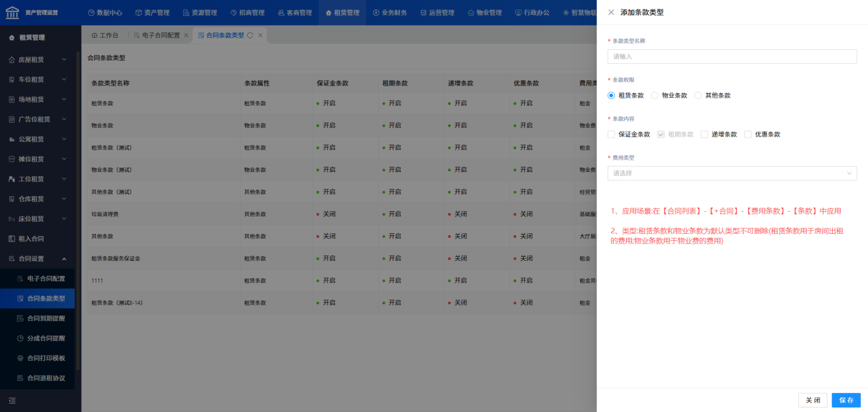Click the 物业管理 icon

(471, 13)
